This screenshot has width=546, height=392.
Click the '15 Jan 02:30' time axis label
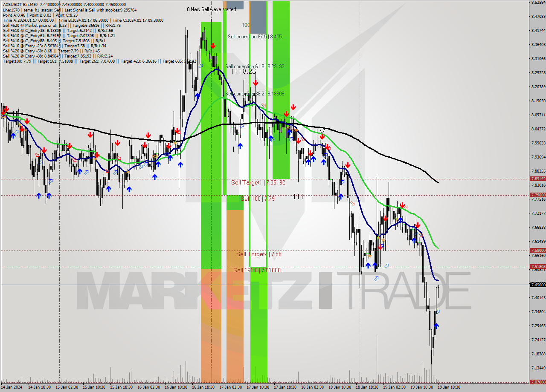tap(67, 387)
